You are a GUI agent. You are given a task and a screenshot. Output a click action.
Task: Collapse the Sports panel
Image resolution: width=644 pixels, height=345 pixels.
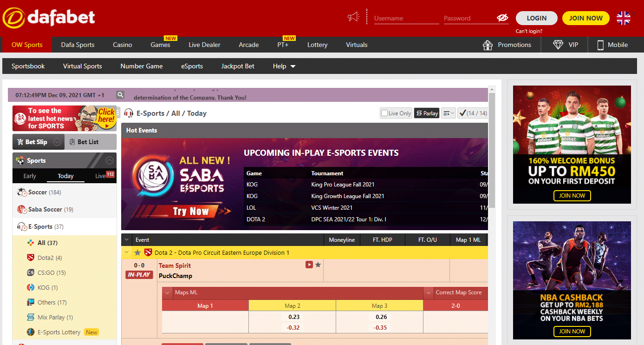click(x=110, y=160)
